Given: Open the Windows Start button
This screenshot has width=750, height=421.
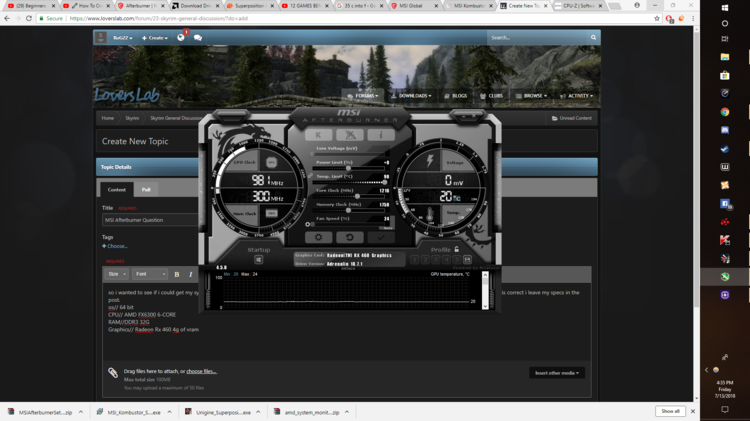Looking at the screenshot, I should click(725, 8).
